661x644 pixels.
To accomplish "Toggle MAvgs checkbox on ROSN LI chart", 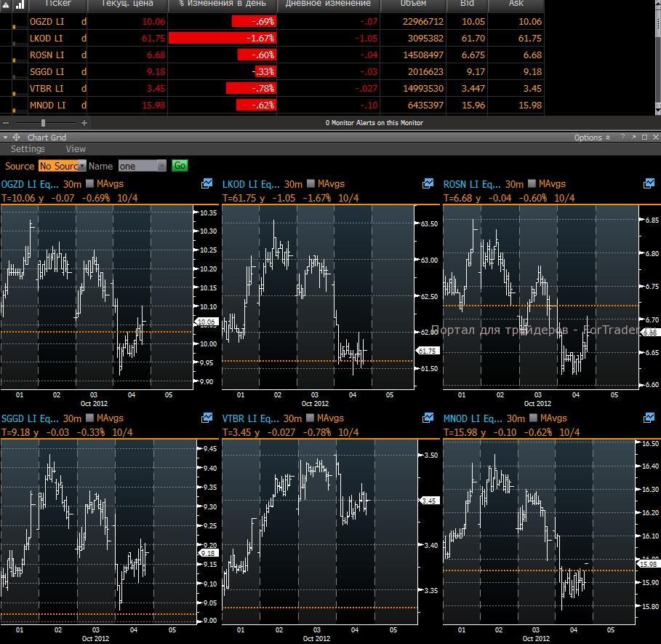I will tap(532, 183).
